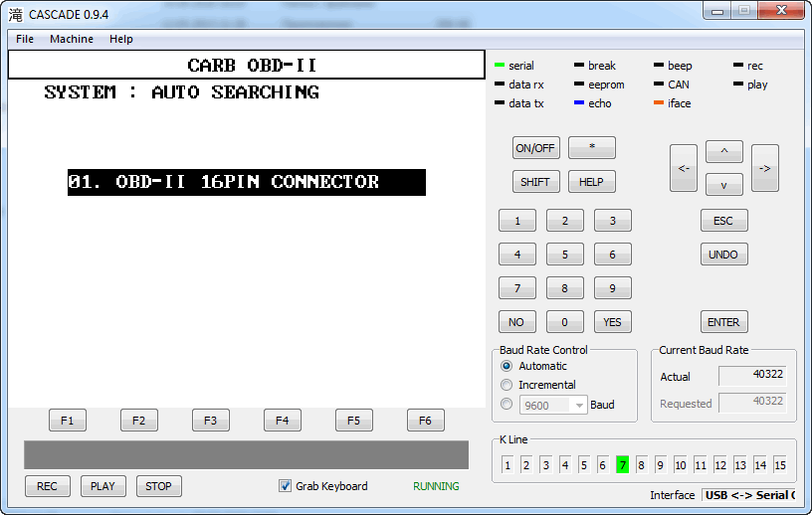Click keypad digit 1
812x515 pixels.
coord(517,221)
